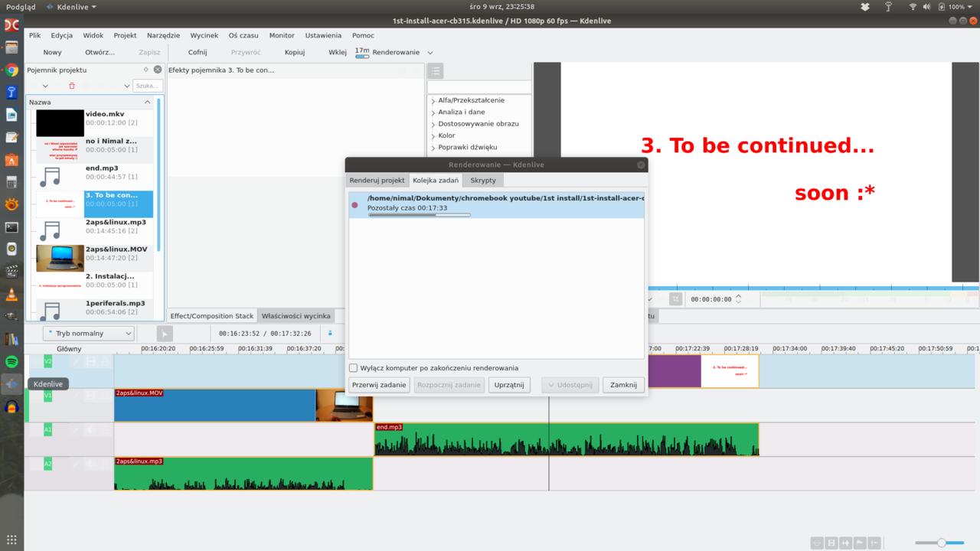Screen dimensions: 980x551
Task: Open the effects list view icon
Action: (436, 71)
